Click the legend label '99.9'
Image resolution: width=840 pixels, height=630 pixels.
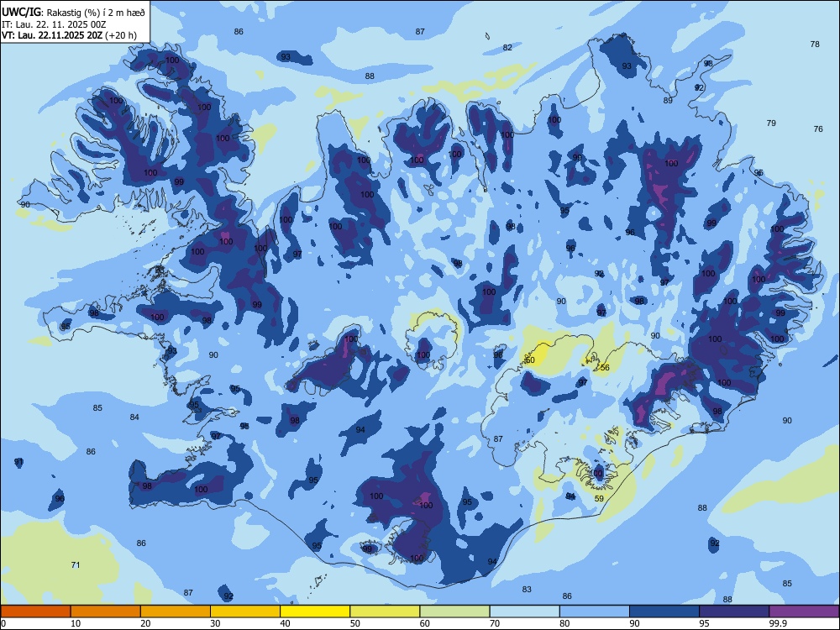778,623
